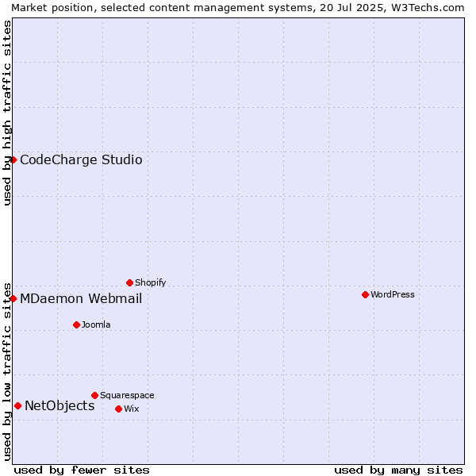Click the 'used by fewer sites' axis label
This screenshot has height=476, width=476.
[x=82, y=470]
